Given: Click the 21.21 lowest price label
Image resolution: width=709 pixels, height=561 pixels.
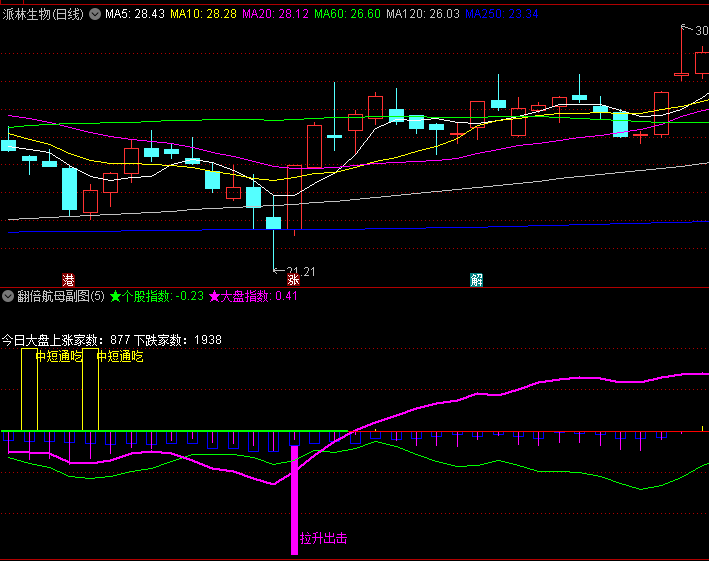Looking at the screenshot, I should click(301, 272).
